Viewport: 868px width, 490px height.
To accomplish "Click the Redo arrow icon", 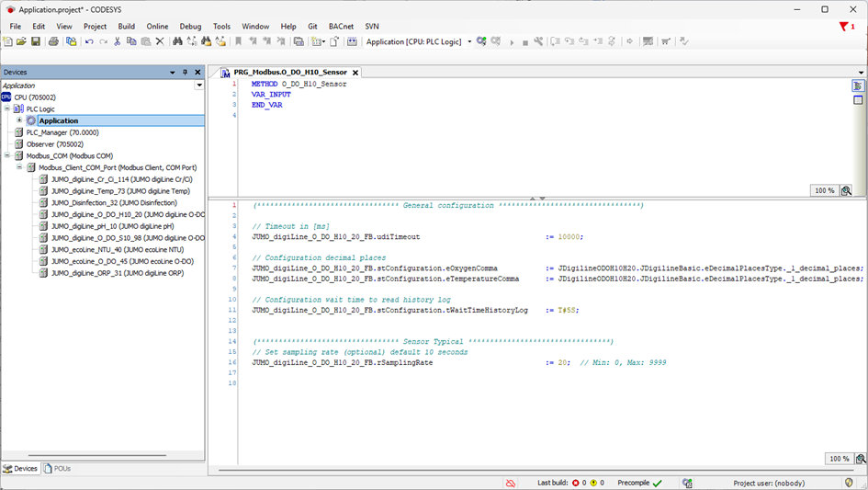I will 104,41.
